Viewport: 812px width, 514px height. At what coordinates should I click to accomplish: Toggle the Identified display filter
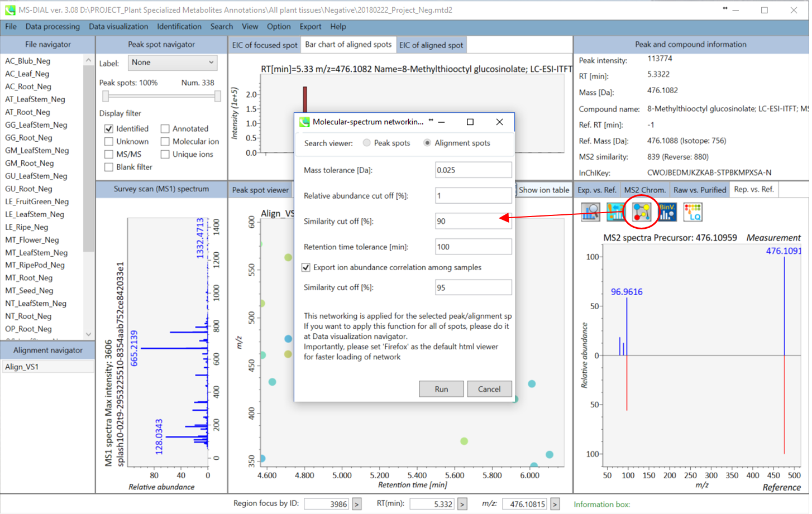tap(109, 129)
